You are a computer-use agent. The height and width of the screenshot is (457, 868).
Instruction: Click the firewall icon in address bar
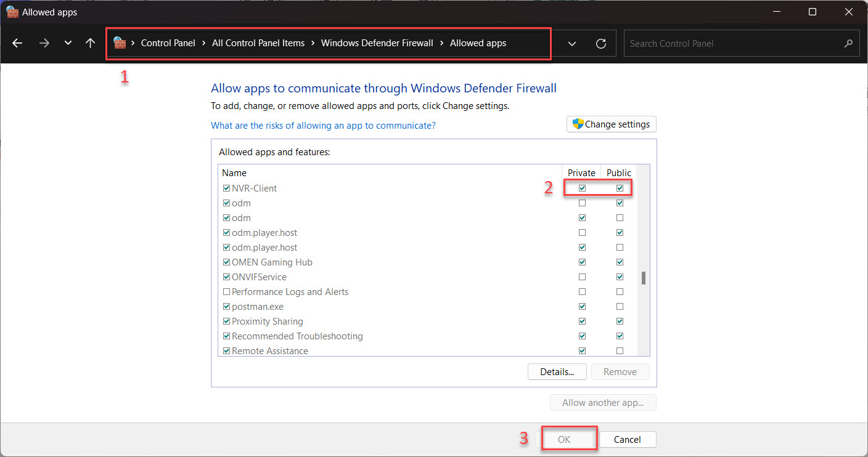pyautogui.click(x=120, y=43)
